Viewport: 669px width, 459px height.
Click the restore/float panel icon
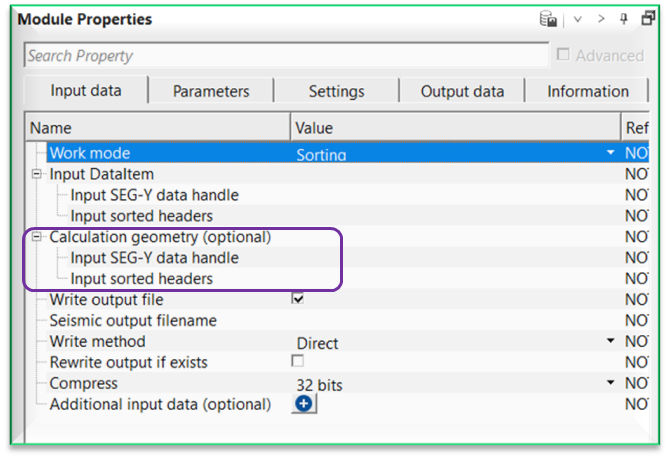648,19
